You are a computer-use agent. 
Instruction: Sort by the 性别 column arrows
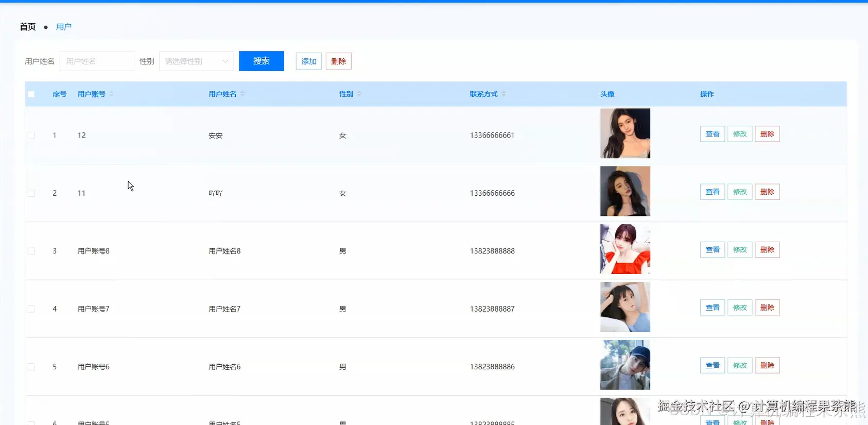pyautogui.click(x=359, y=94)
